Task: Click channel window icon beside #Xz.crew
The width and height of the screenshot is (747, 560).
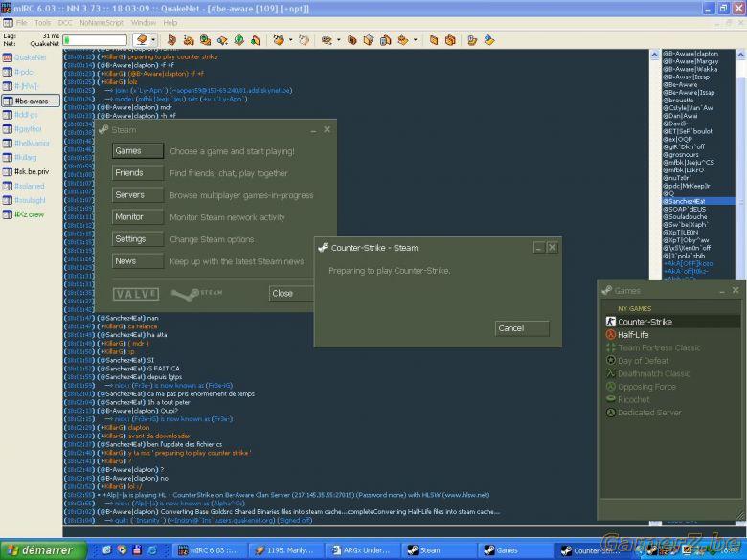Action: pos(7,214)
